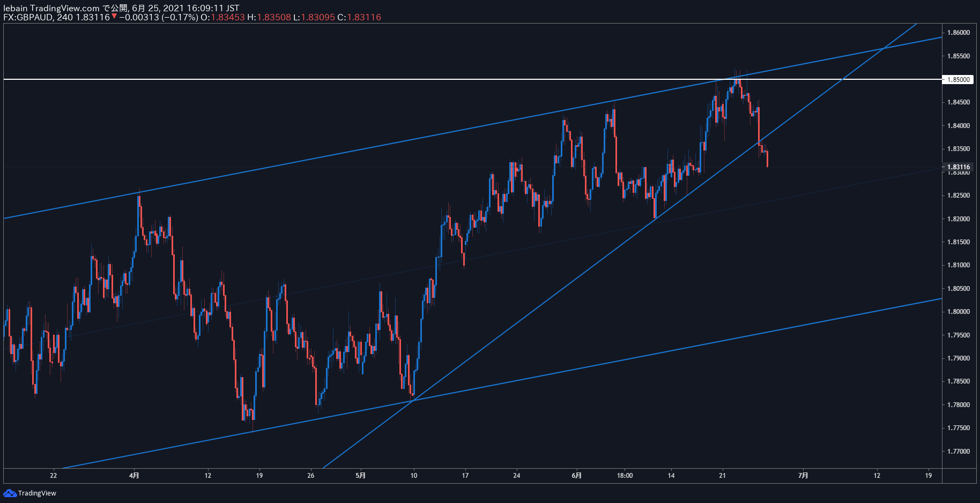Click the 1.80500 price axis label
980x503 pixels.
[x=958, y=289]
